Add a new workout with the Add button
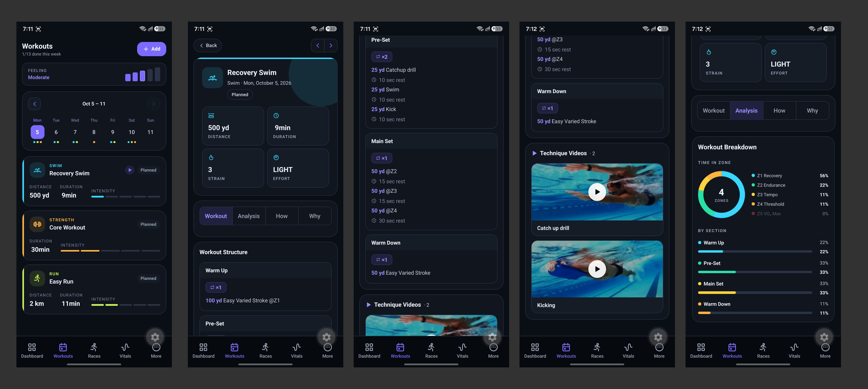Screen dimensions: 868x389 [152, 49]
